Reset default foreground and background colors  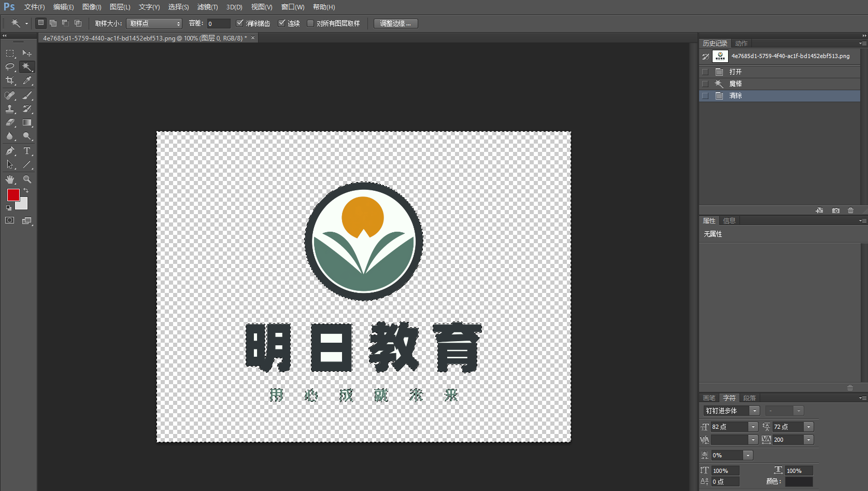(9, 208)
